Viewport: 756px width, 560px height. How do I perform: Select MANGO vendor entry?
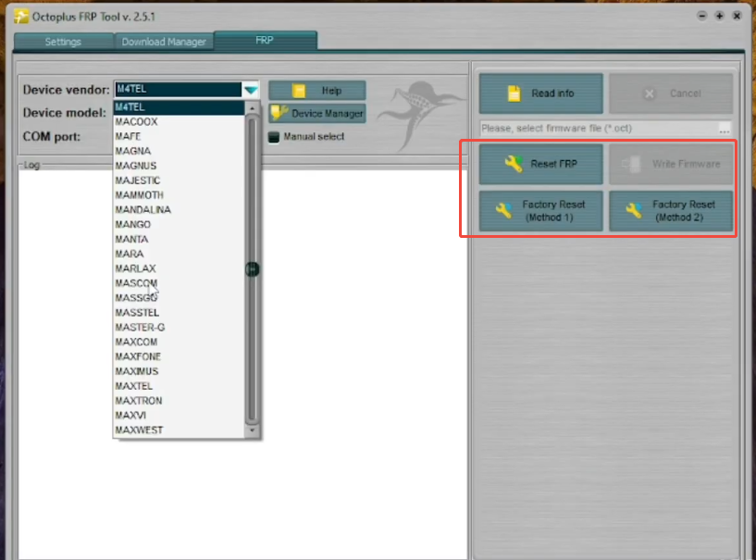(x=179, y=225)
